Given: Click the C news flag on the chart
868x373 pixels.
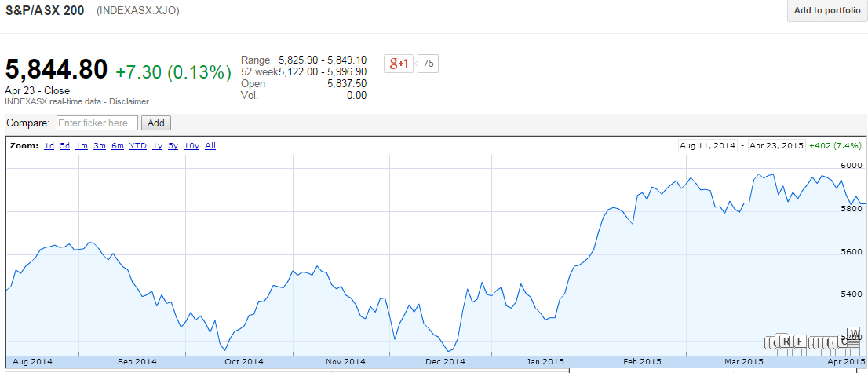Looking at the screenshot, I should point(843,342).
